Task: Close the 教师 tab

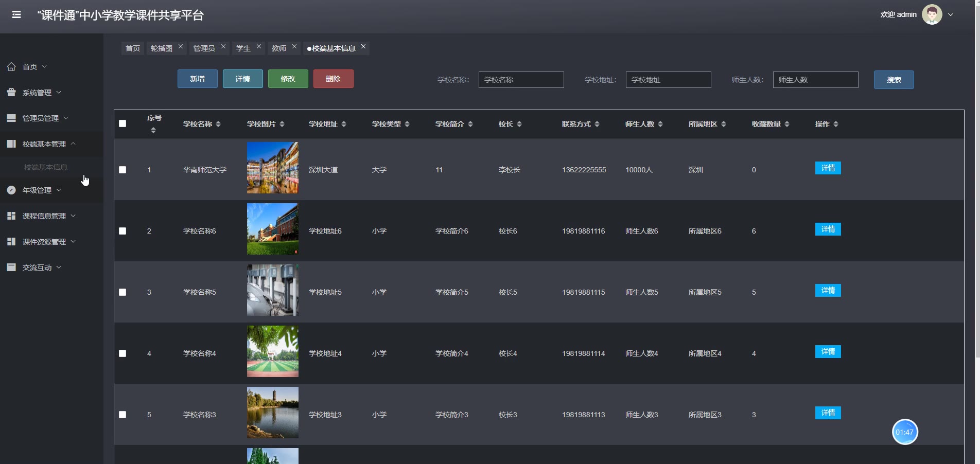Action: coord(294,46)
